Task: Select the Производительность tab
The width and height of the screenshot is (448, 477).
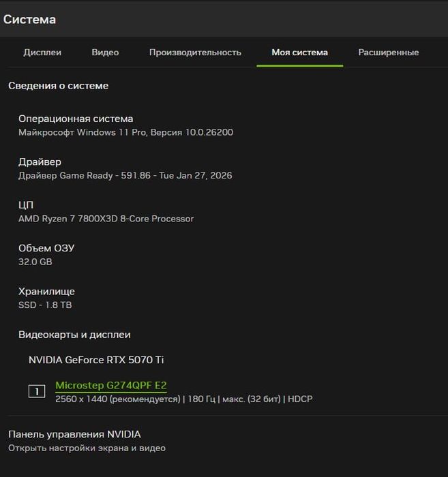Action: (195, 52)
